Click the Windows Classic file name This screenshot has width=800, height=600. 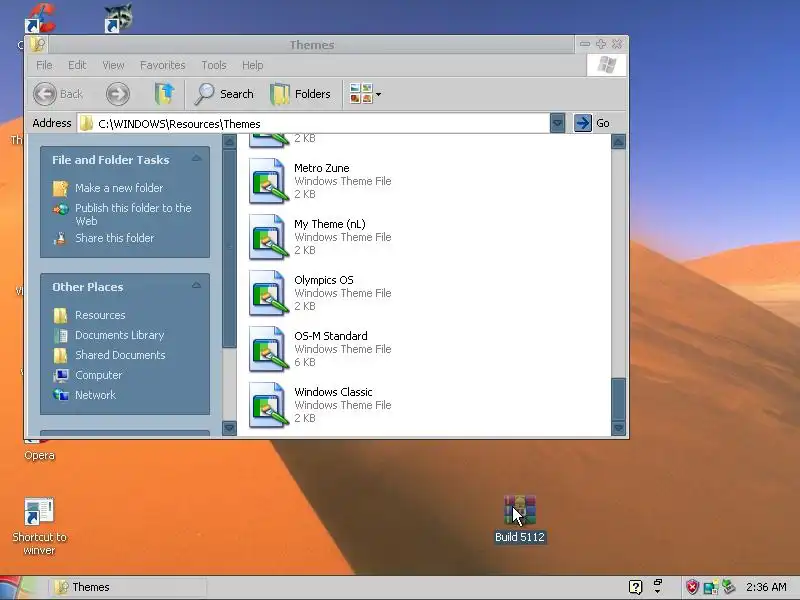click(x=333, y=392)
